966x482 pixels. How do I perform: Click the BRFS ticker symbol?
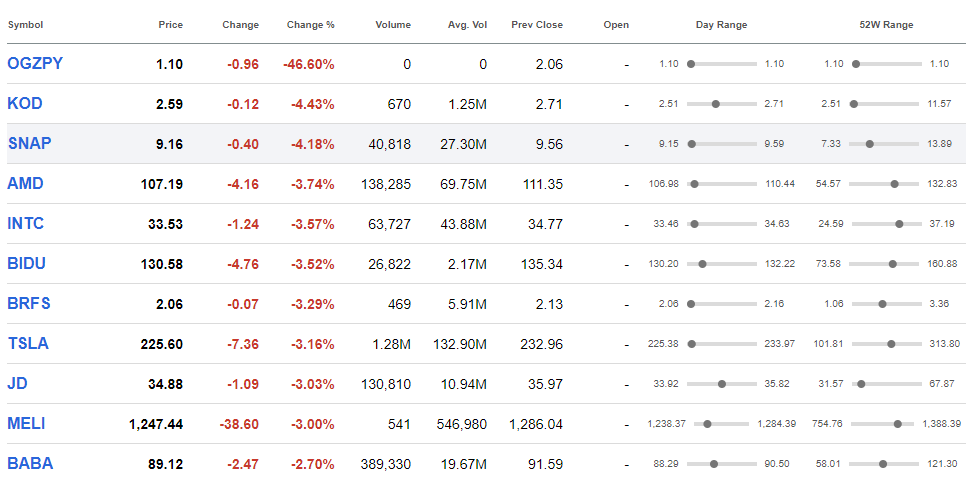(x=29, y=304)
